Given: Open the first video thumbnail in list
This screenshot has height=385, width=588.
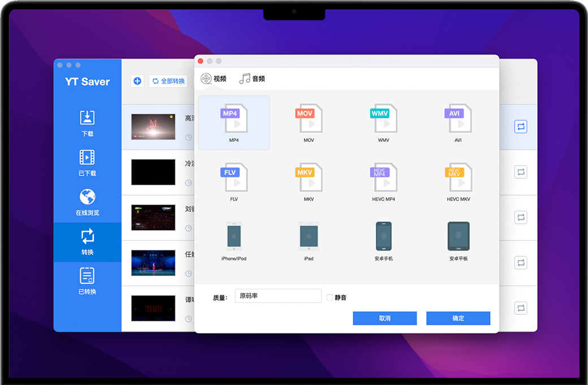Looking at the screenshot, I should (153, 127).
